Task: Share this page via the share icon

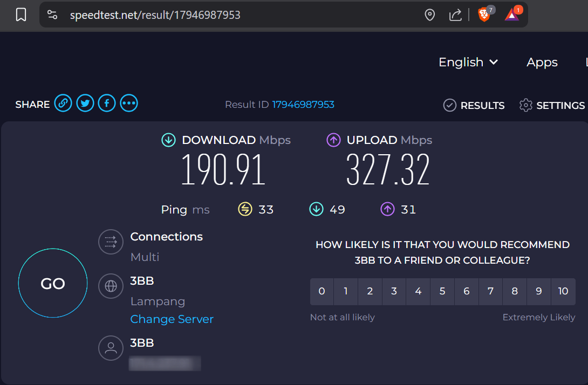Action: pos(455,15)
